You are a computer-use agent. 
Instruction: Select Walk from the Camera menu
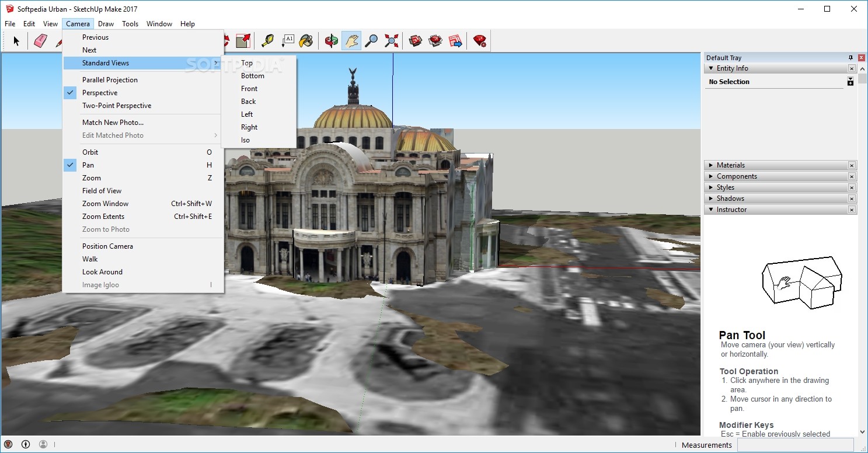[x=143, y=259]
